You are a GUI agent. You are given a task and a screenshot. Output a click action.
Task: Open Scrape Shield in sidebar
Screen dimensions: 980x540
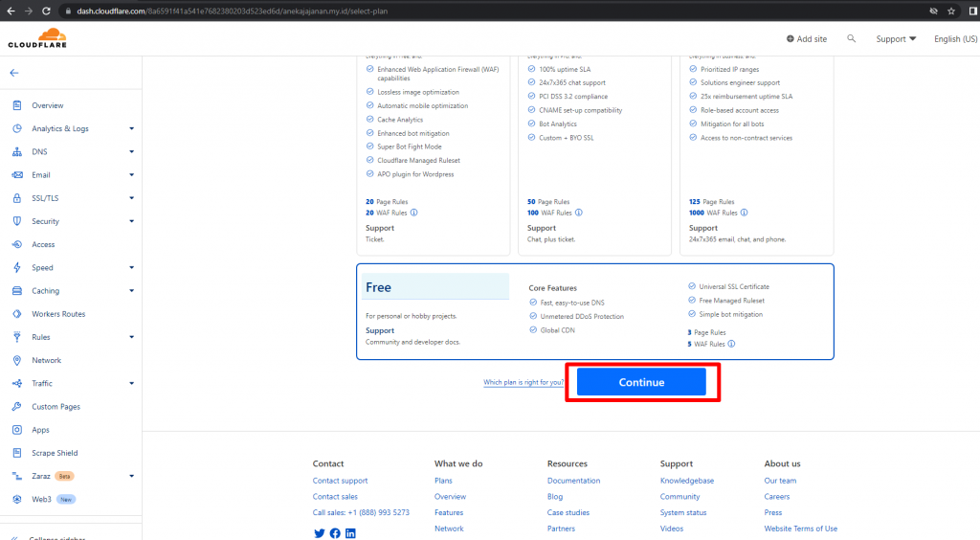55,453
